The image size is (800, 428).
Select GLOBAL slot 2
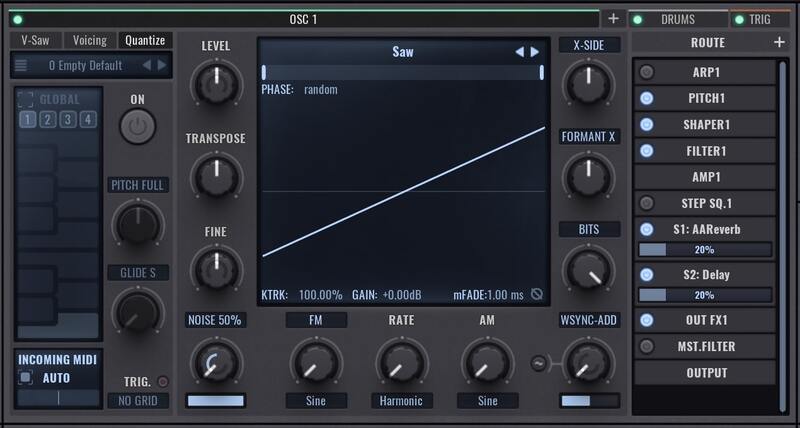[47, 120]
